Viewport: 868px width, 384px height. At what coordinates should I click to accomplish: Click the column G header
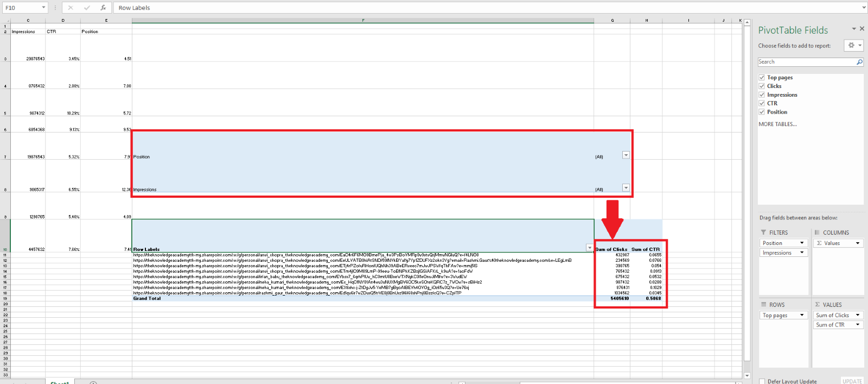click(612, 21)
